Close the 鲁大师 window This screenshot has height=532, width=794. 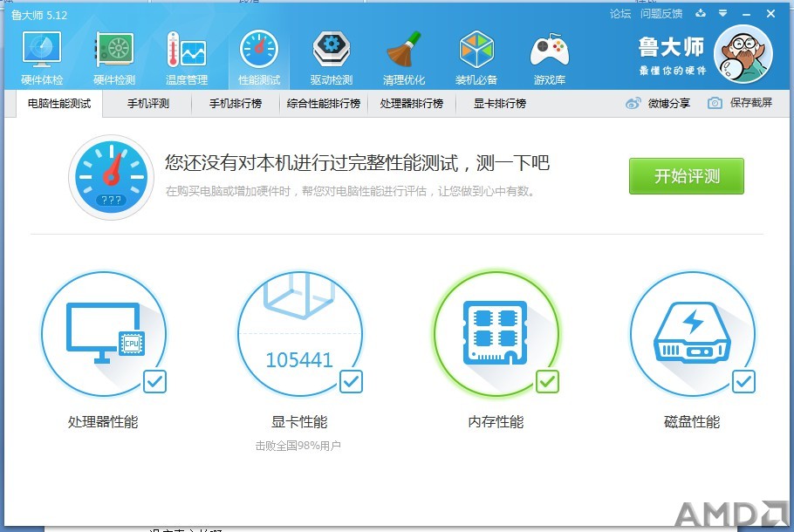tap(770, 14)
